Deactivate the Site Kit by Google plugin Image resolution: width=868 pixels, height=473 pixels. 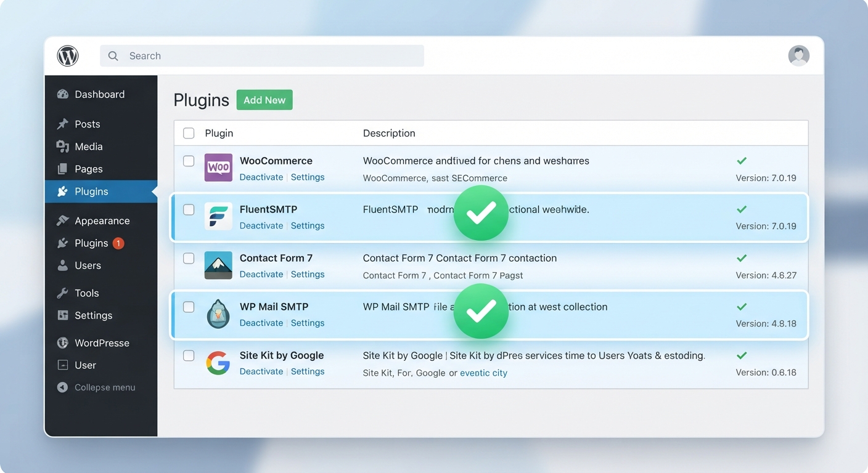pyautogui.click(x=261, y=371)
